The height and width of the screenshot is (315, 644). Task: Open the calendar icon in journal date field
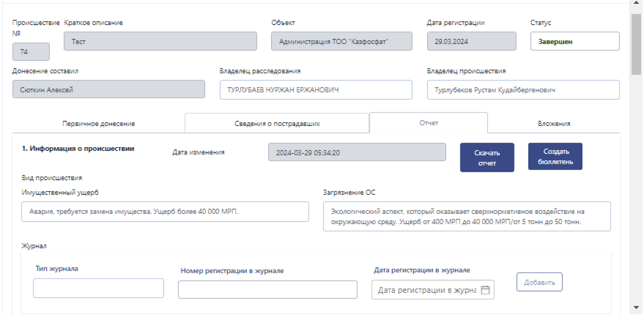point(485,290)
